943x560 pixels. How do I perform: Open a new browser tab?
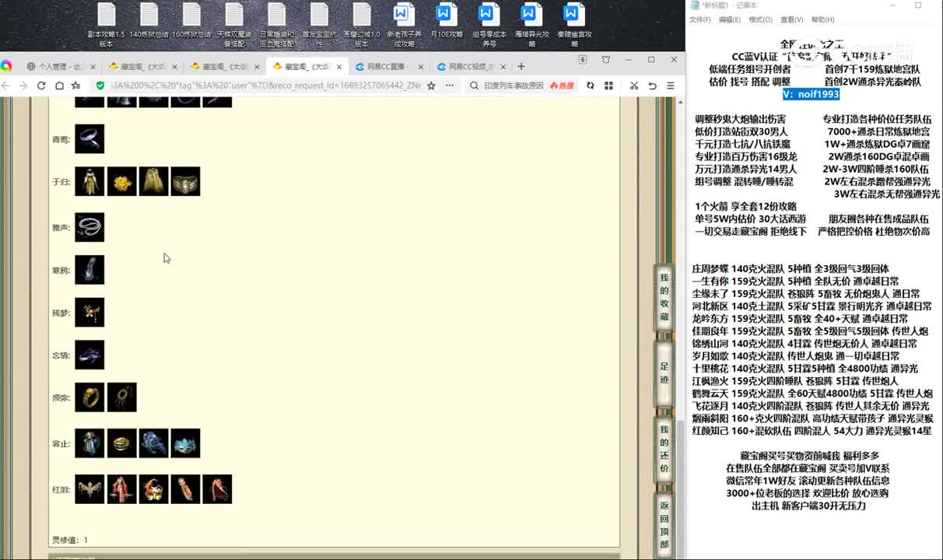point(521,66)
